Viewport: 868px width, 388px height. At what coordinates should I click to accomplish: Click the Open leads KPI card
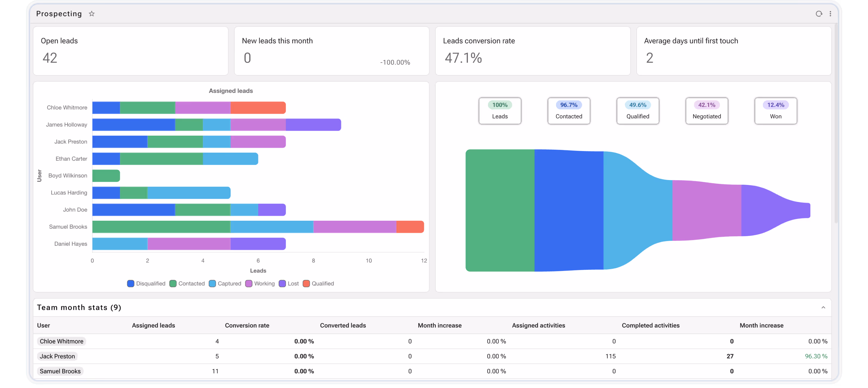click(131, 50)
